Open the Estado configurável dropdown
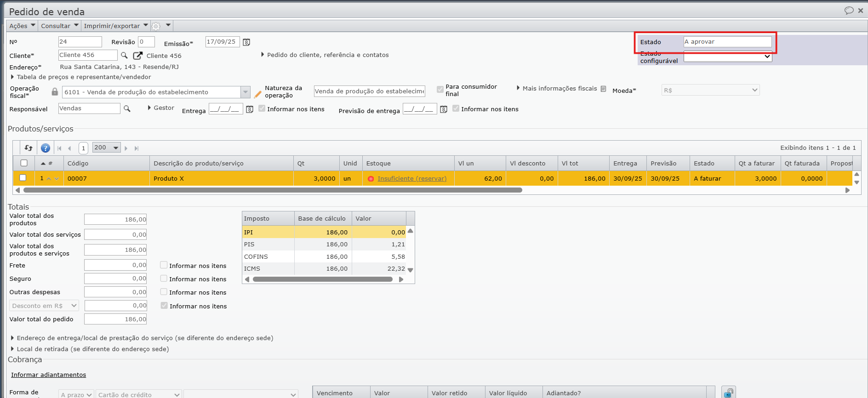 (x=728, y=57)
